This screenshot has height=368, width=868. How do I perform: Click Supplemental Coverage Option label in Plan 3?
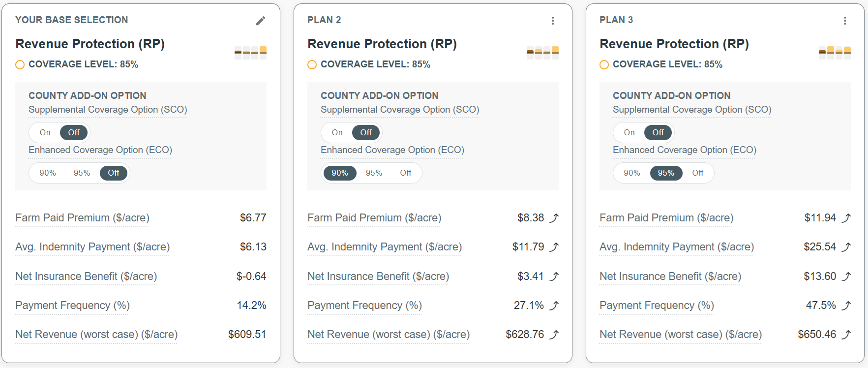coord(691,110)
